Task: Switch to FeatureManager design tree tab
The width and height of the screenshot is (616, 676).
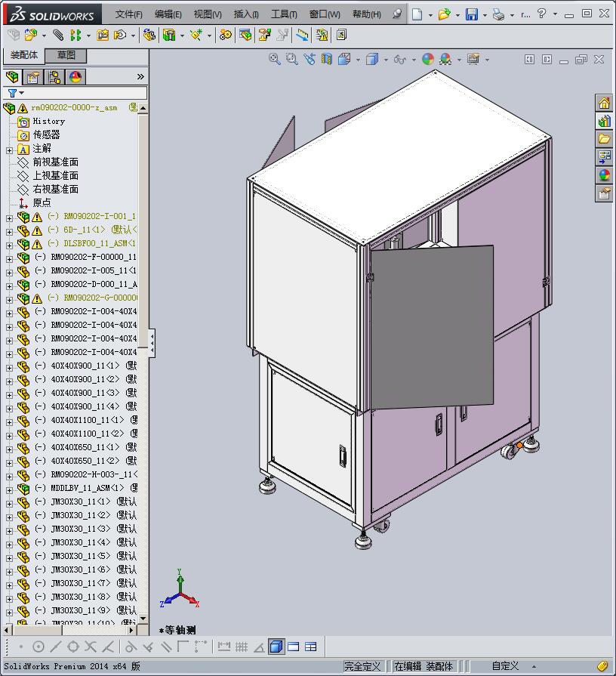Action: coord(12,77)
